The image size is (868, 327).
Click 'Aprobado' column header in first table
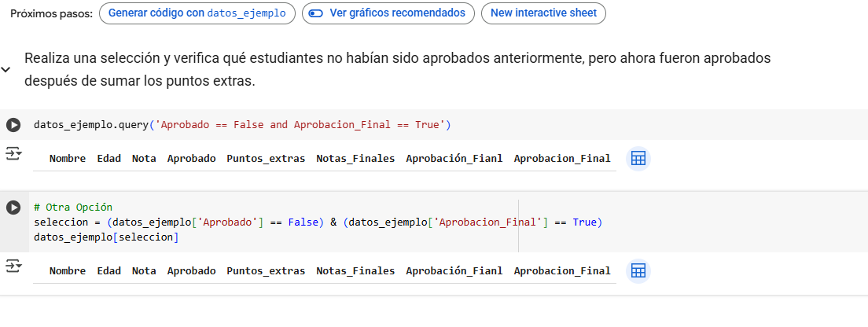coord(192,159)
